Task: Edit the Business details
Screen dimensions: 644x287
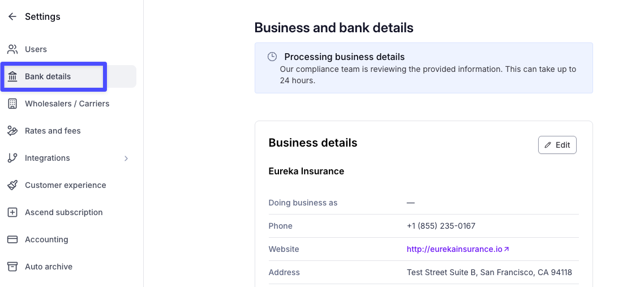Action: (557, 145)
